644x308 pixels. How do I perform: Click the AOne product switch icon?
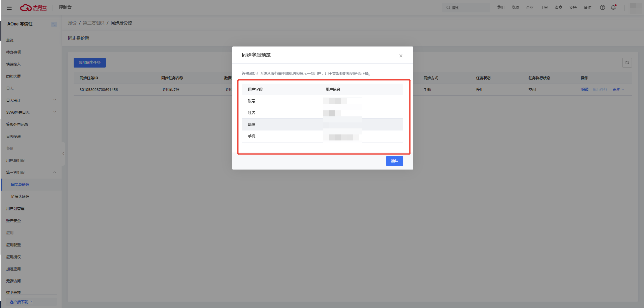(x=54, y=24)
